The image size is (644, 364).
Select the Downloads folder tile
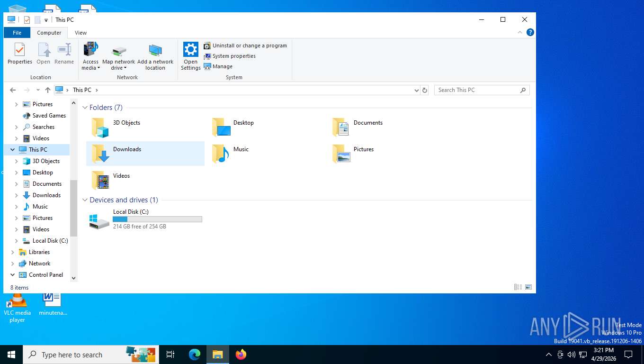(145, 154)
